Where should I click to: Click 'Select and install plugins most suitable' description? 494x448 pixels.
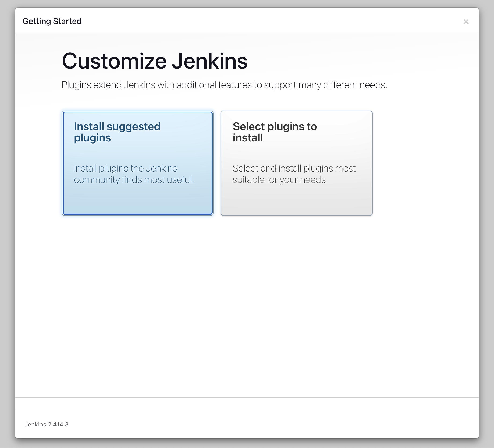pyautogui.click(x=294, y=169)
